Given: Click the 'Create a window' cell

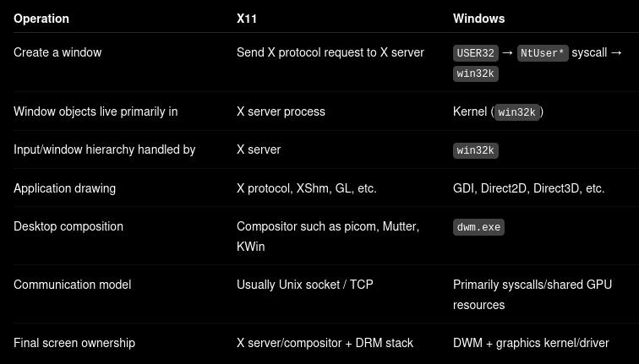Looking at the screenshot, I should coord(57,52).
